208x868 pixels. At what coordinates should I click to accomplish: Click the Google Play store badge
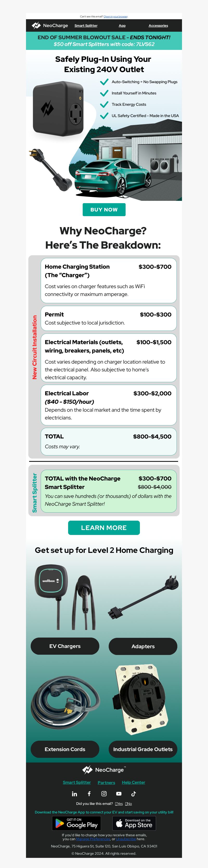coord(76,823)
